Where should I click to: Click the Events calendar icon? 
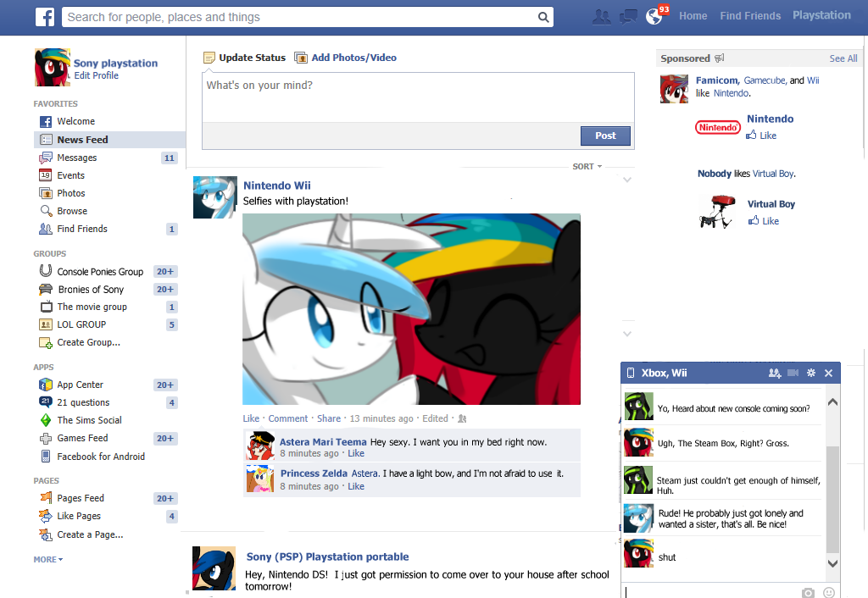[x=46, y=175]
